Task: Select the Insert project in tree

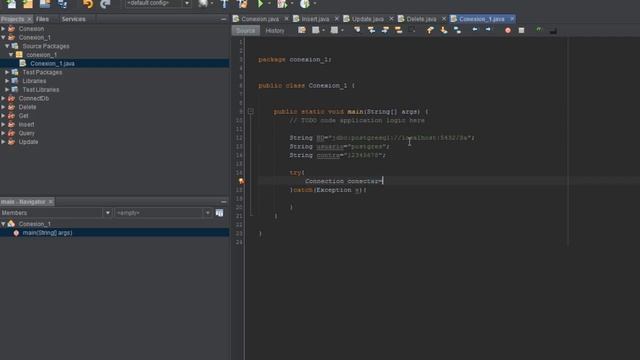Action: [x=26, y=124]
